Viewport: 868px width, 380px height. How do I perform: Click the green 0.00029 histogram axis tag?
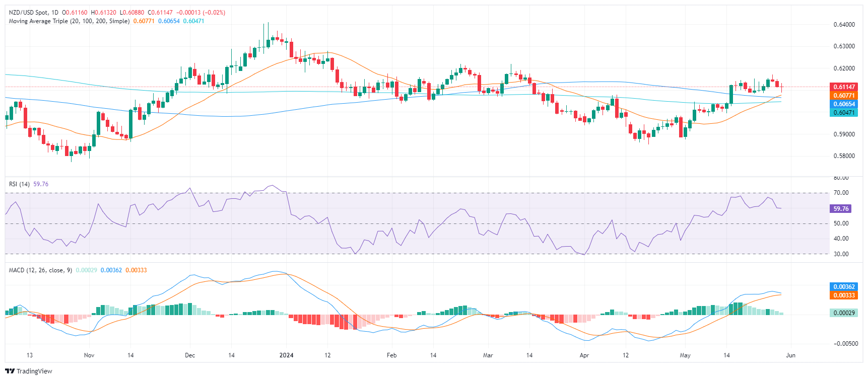point(843,313)
